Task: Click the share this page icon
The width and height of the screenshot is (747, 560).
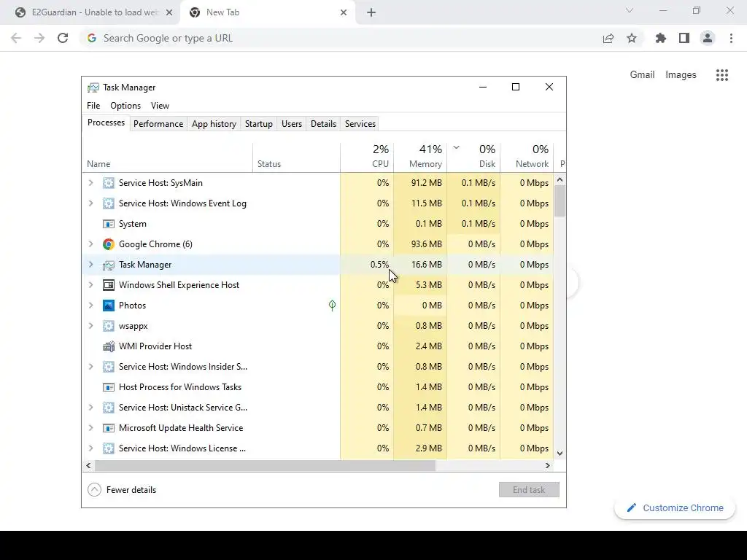Action: (x=608, y=38)
